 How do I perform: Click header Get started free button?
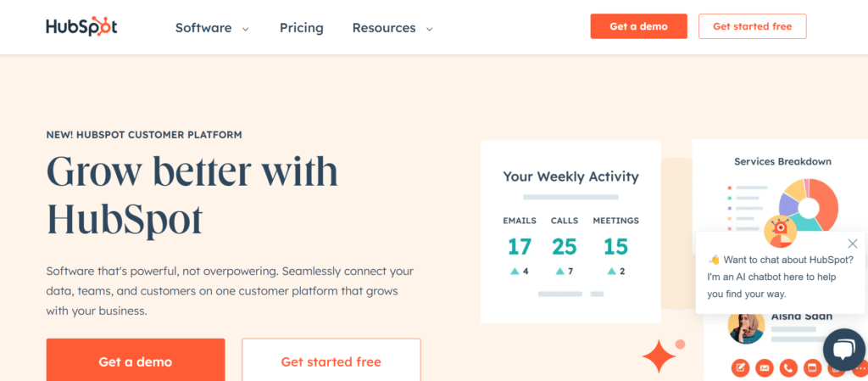click(753, 26)
